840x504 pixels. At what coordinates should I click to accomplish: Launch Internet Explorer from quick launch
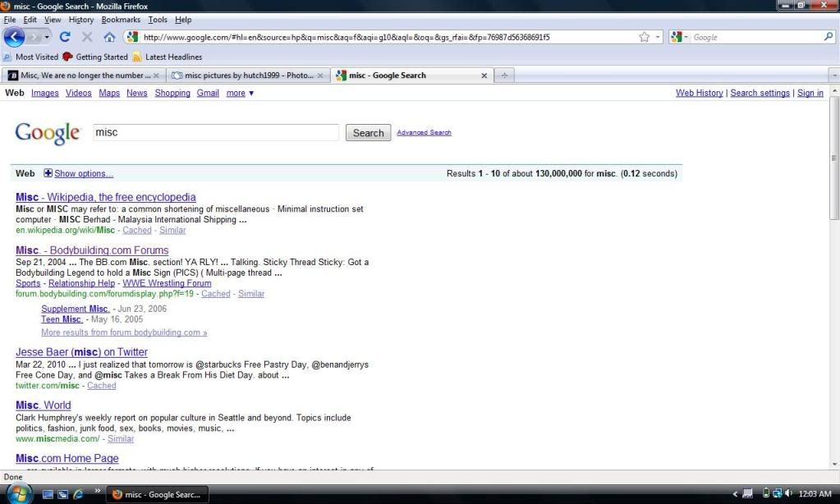78,494
